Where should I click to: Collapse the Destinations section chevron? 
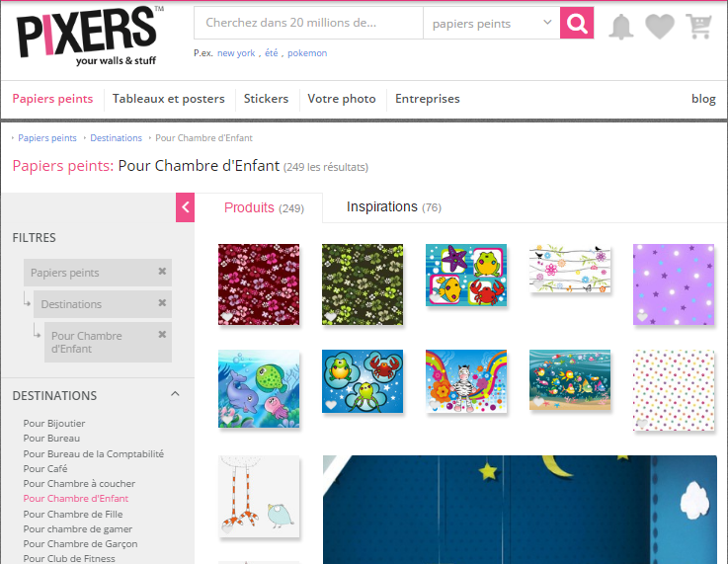point(175,394)
